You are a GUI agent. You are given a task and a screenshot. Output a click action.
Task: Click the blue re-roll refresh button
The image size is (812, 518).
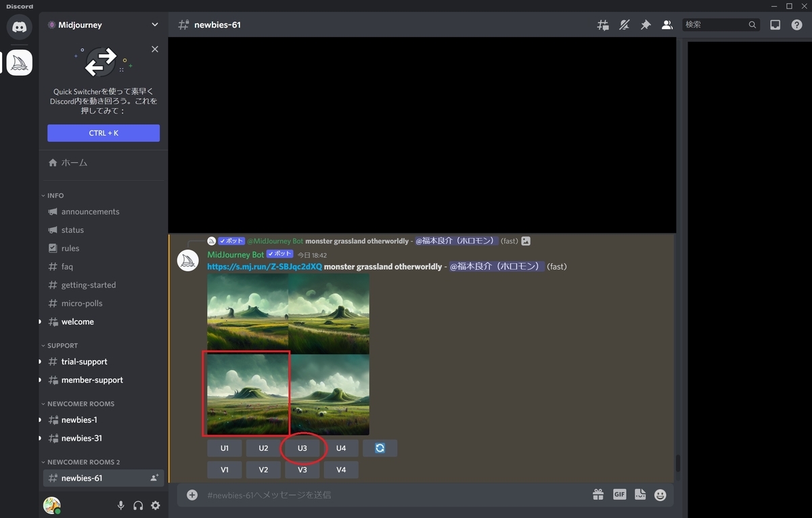pyautogui.click(x=380, y=448)
